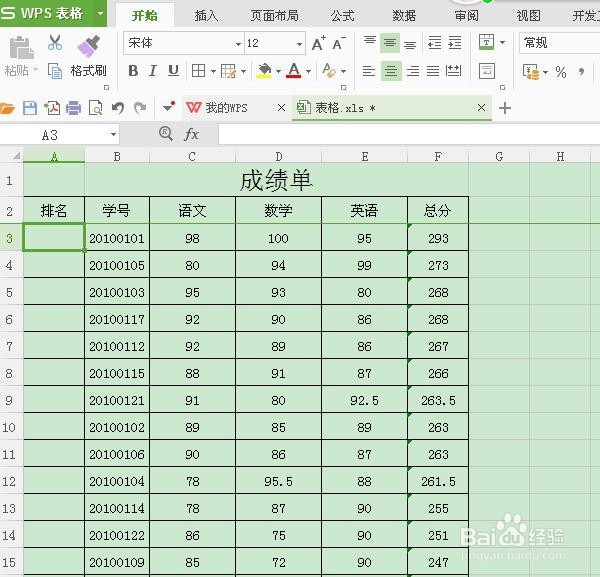This screenshot has height=577, width=600.
Task: Decrease font size with A- icon
Action: point(338,43)
